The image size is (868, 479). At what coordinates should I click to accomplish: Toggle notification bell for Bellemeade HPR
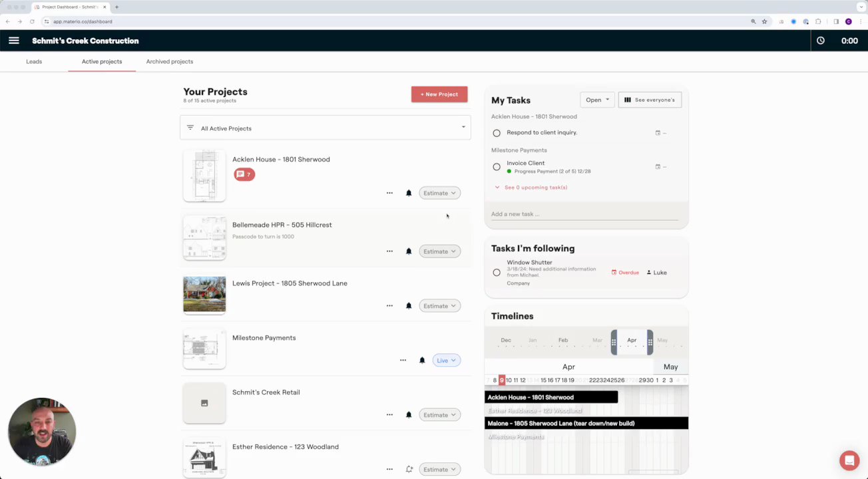click(x=409, y=251)
